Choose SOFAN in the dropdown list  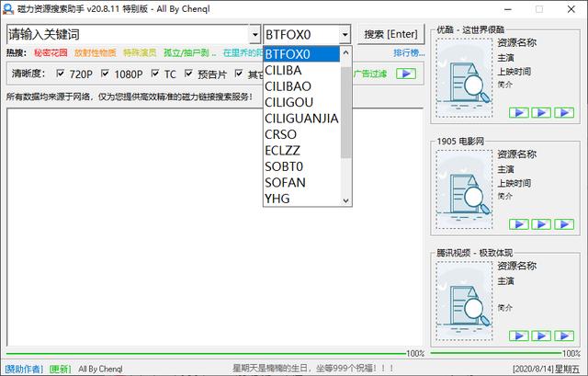coord(285,182)
